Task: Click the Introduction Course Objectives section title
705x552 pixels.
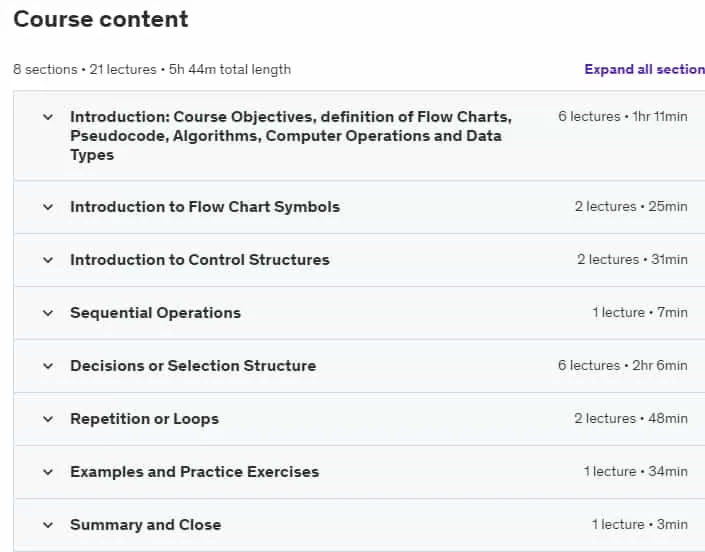Action: click(291, 136)
